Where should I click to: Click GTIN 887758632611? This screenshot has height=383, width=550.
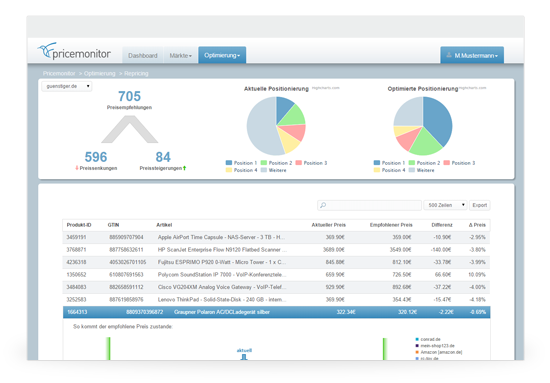pos(126,250)
